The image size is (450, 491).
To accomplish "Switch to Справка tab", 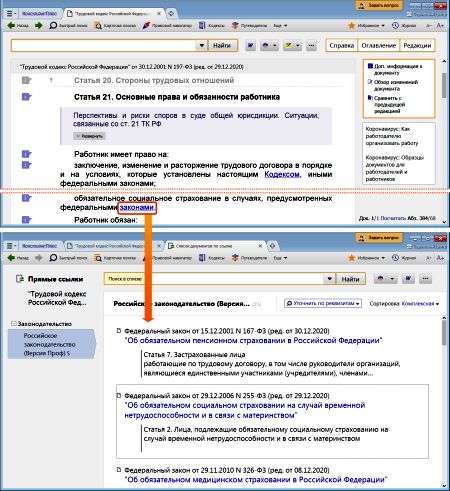I will 342,45.
